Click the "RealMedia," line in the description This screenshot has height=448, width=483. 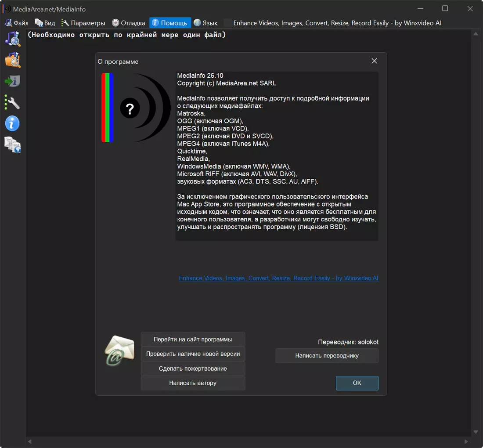194,159
